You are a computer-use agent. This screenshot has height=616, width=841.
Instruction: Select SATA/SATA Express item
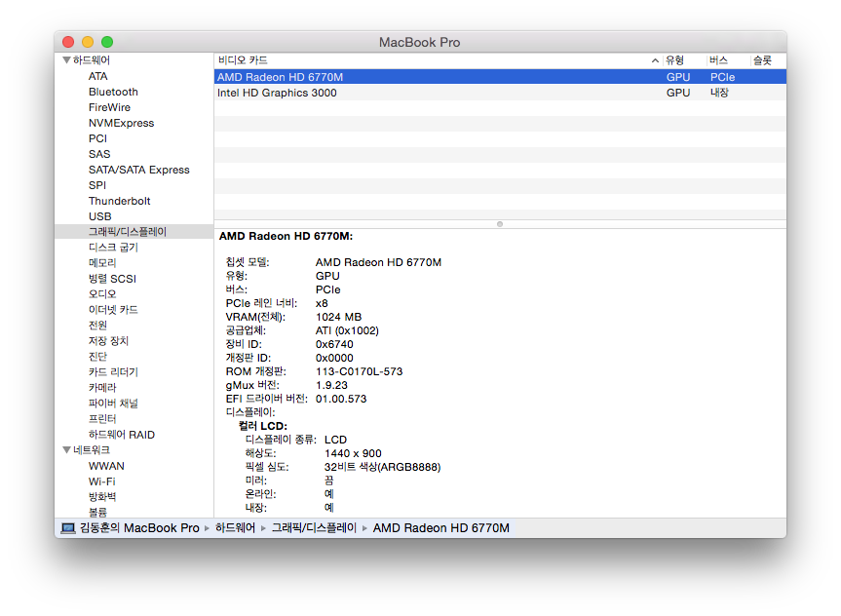tap(138, 170)
